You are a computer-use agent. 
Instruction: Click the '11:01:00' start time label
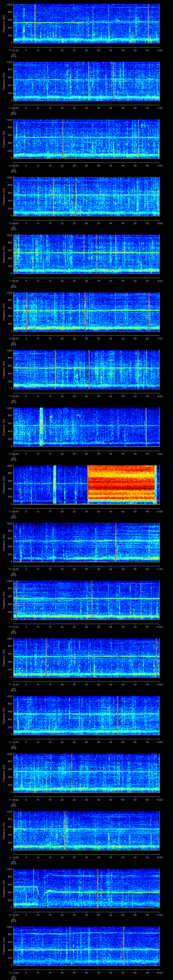[x=13, y=50]
